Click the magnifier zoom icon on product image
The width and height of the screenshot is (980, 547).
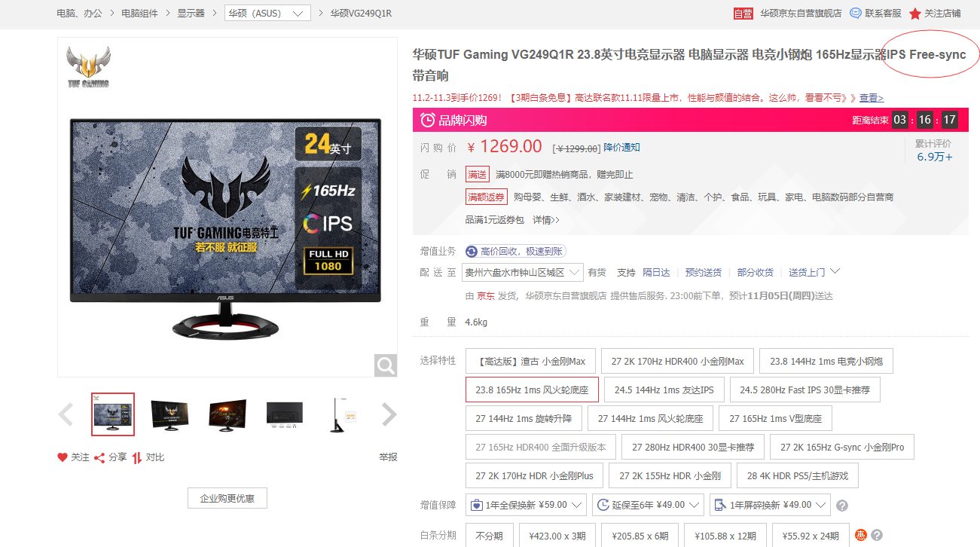click(x=386, y=366)
